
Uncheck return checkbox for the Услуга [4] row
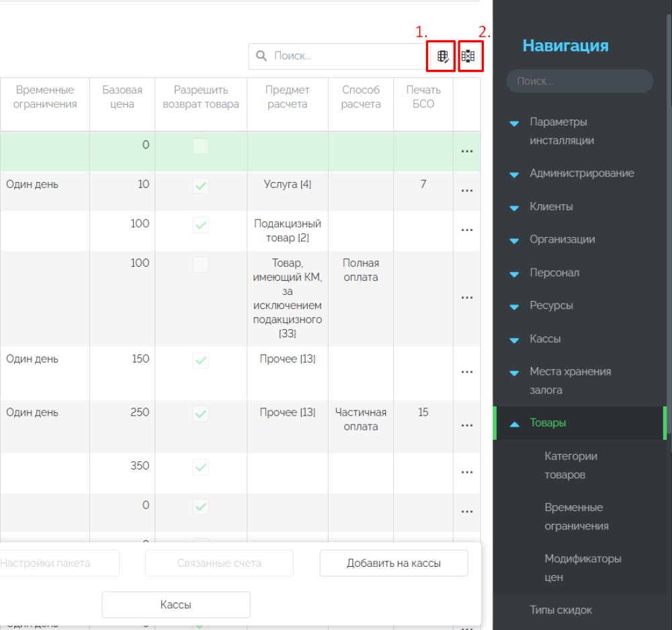pos(200,186)
